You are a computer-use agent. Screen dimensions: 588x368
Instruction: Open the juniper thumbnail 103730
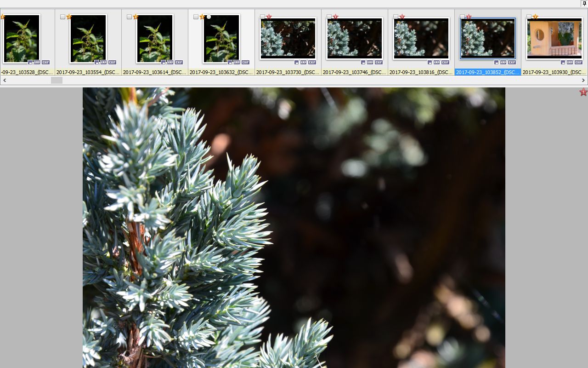[x=288, y=39]
